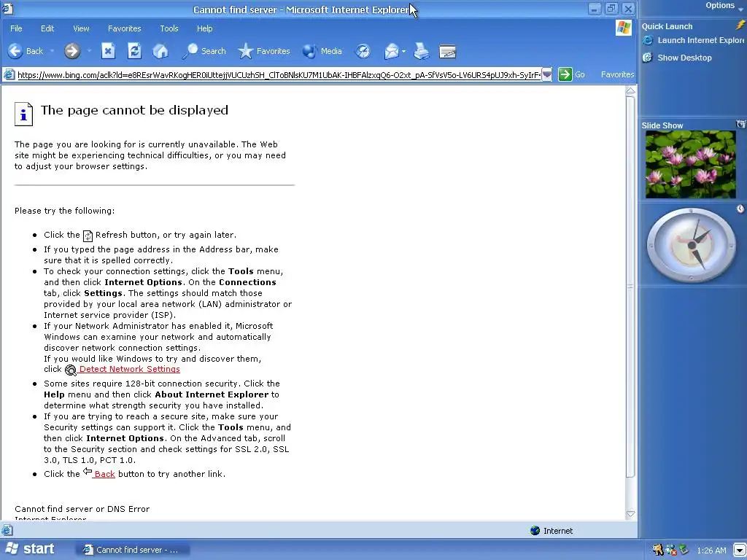Click the status bar page icon

click(x=7, y=530)
